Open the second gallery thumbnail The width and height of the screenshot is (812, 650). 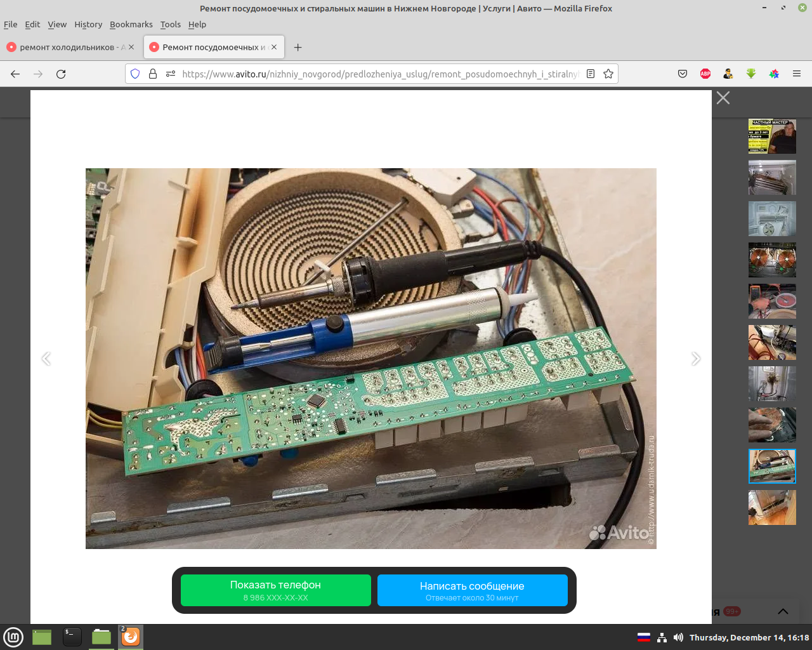click(x=772, y=178)
